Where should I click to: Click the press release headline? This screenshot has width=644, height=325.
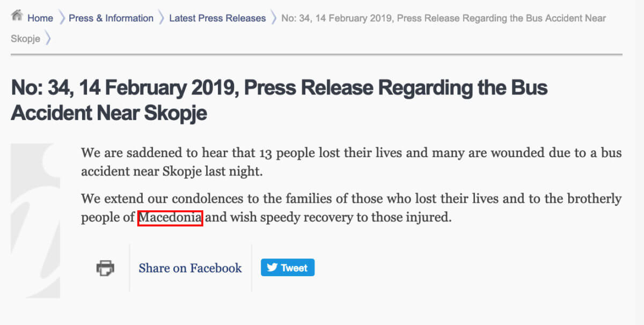[x=279, y=100]
